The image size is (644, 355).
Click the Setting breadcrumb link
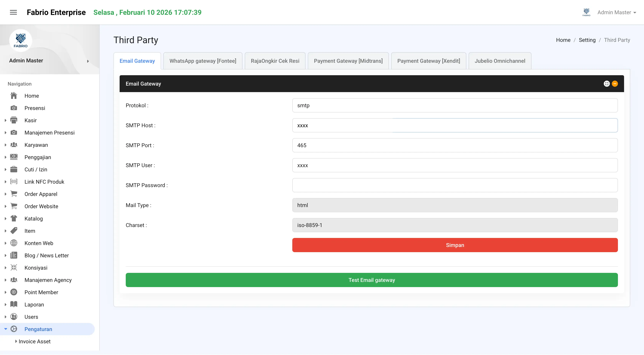[x=587, y=40]
